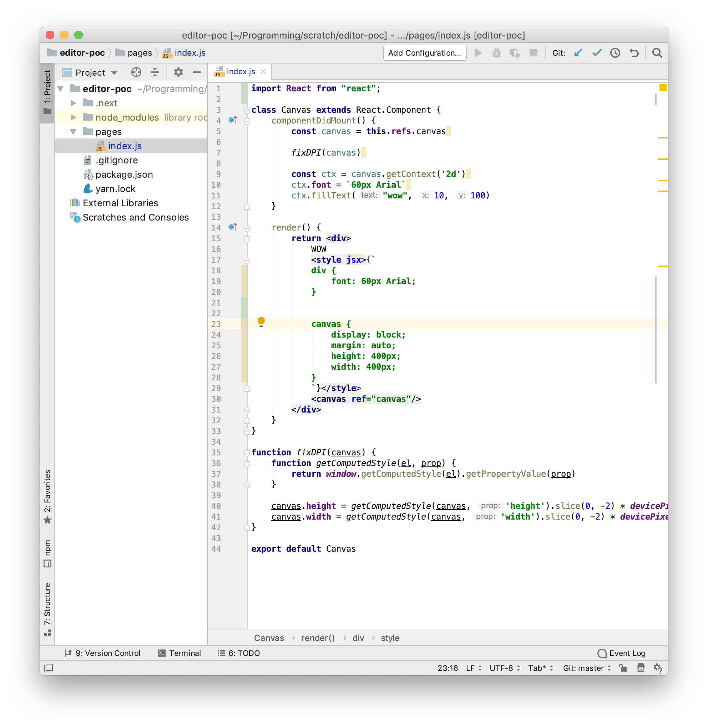Viewport: 708px width, 728px height.
Task: Click the Rollback changes undo icon
Action: (x=634, y=53)
